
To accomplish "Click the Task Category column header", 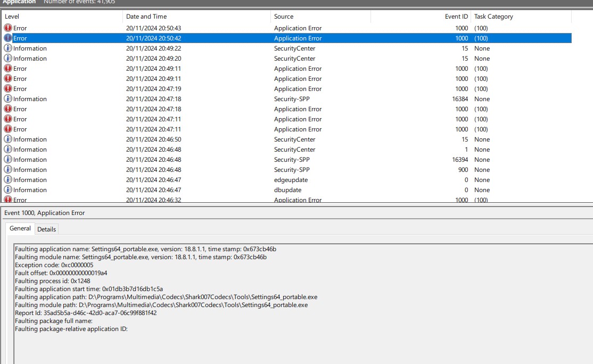I will click(521, 16).
